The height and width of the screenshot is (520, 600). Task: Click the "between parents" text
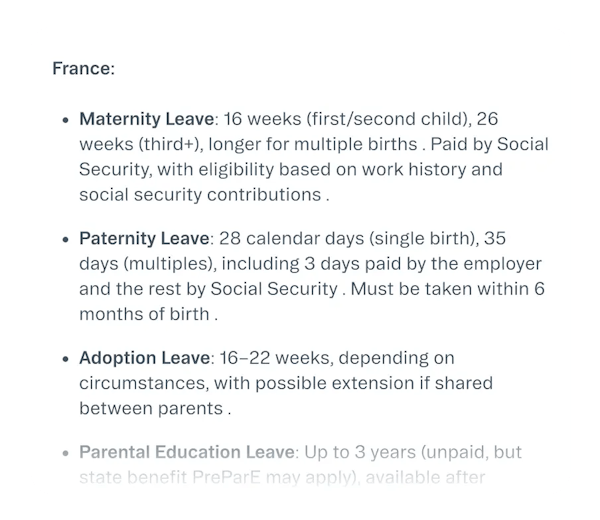151,408
